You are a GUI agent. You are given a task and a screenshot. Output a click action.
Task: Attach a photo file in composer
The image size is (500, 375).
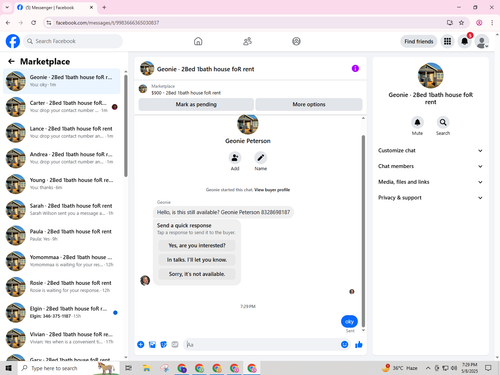click(152, 344)
